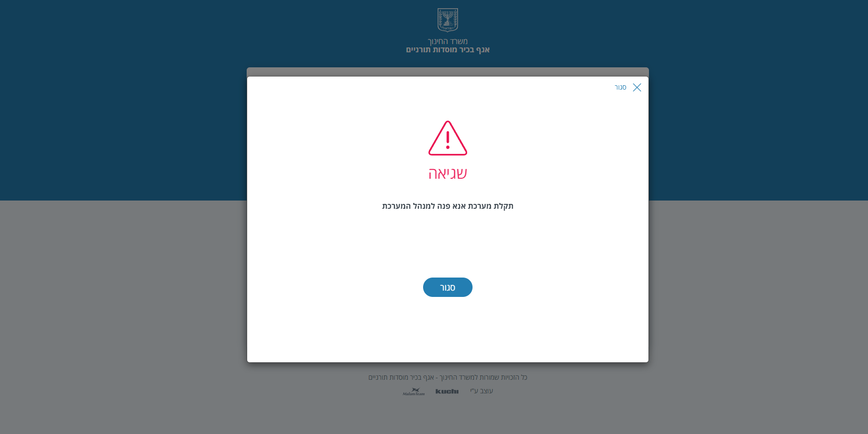868x434 pixels.
Task: Click the kuchi logo in the footer
Action: 447,391
